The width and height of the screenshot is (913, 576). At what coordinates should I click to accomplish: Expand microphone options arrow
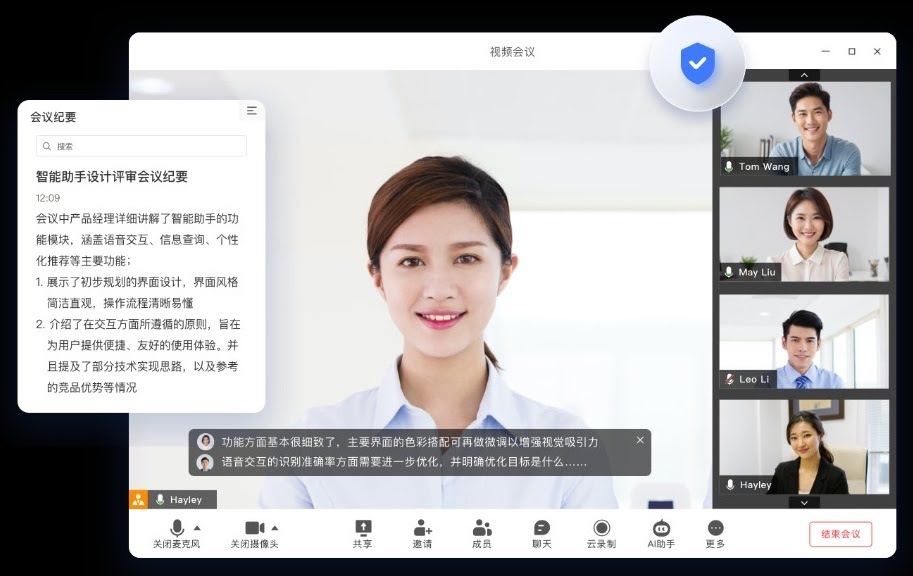click(x=197, y=528)
